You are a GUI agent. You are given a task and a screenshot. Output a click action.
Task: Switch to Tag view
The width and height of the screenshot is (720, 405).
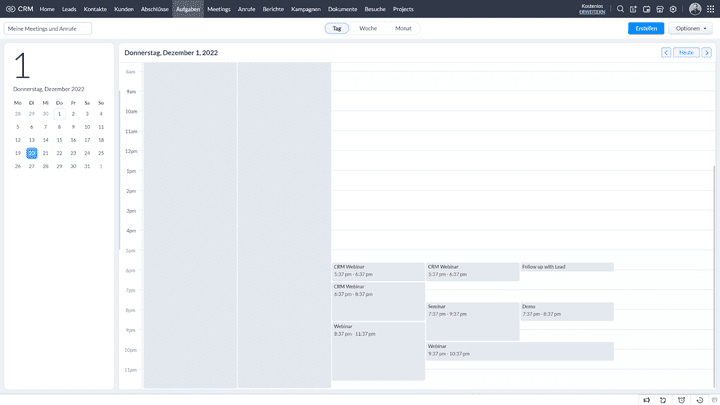[337, 28]
